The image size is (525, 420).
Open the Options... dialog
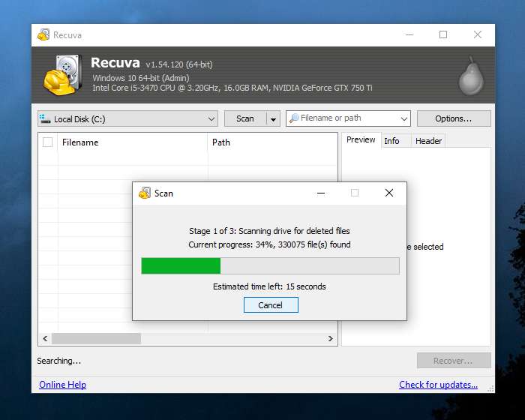454,118
